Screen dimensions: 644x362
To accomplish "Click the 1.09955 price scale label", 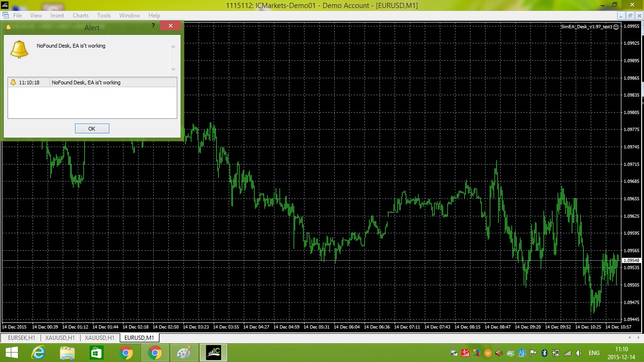I will 632,26.
